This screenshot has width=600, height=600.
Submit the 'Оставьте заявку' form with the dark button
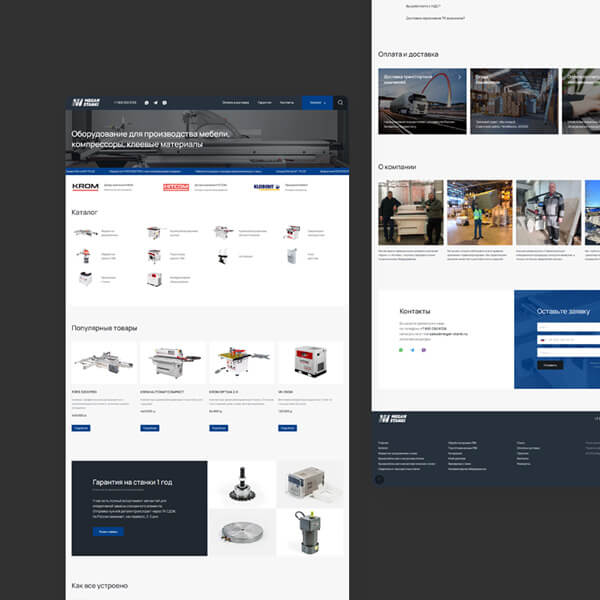550,365
